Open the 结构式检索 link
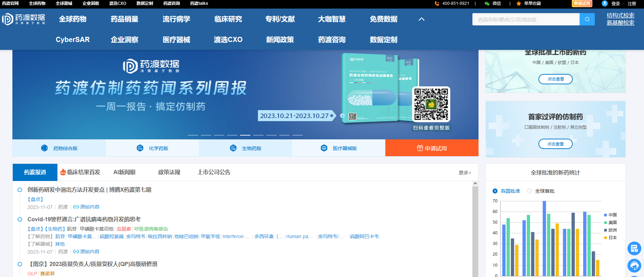Screen dimensions: 644x277 pyautogui.click(x=621, y=15)
